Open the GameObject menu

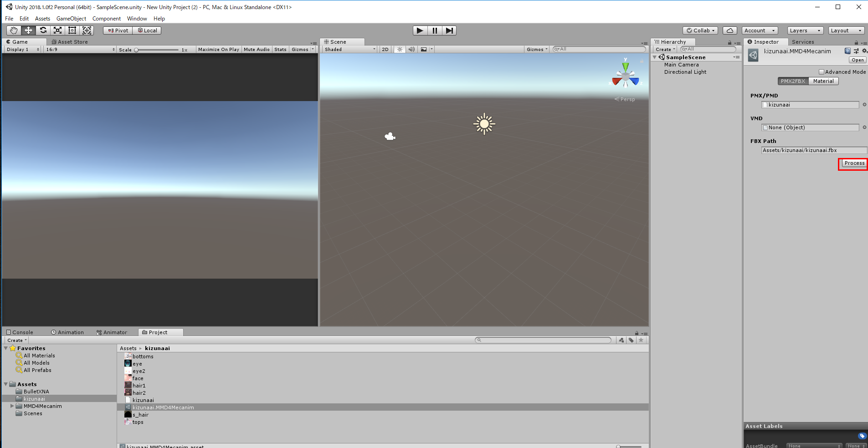[71, 19]
